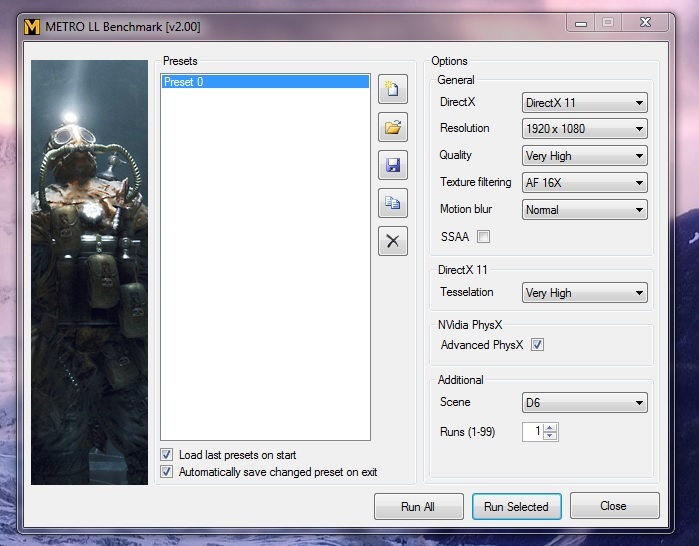Duplicate the preset with the copy icon

393,203
